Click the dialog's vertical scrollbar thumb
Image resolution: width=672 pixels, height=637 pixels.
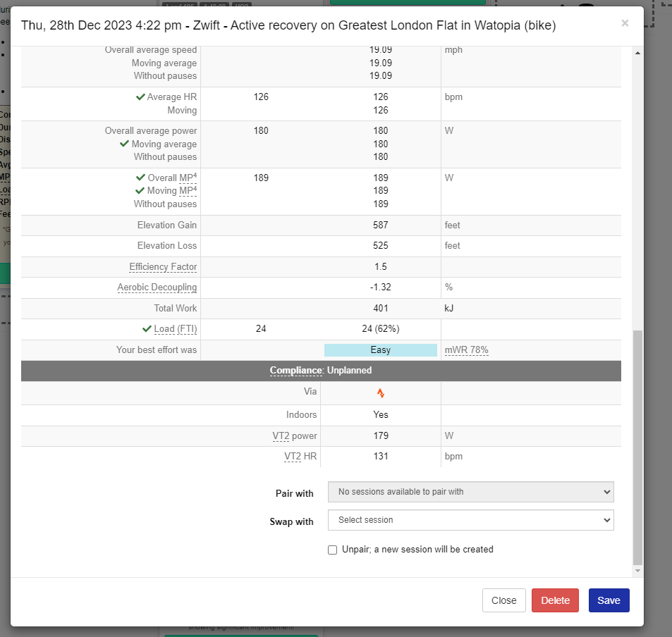point(637,444)
